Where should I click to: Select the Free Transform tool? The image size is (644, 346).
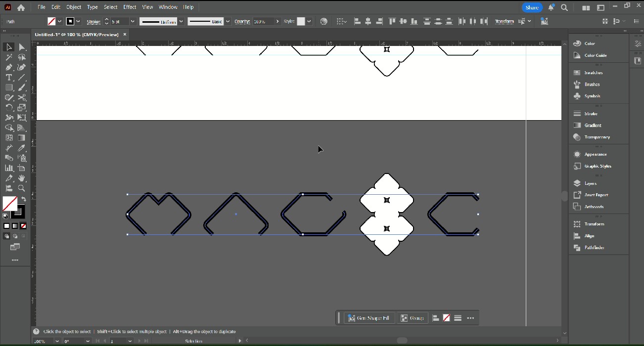(x=22, y=118)
